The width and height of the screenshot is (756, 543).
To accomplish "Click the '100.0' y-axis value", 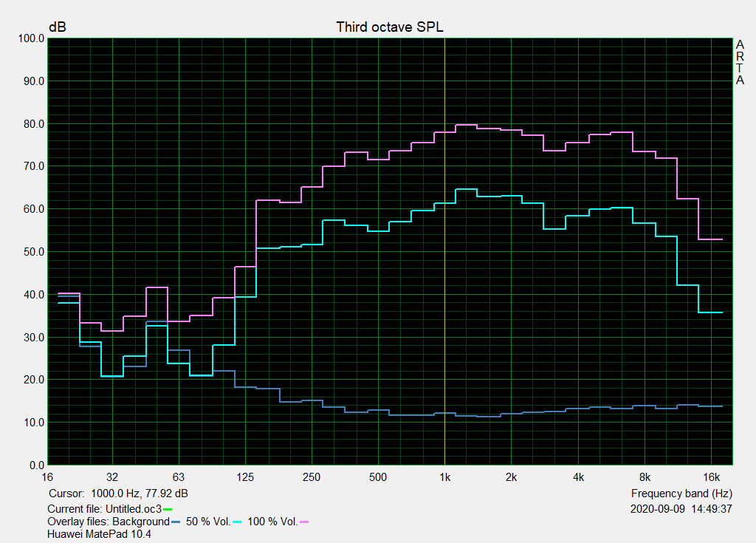I will (31, 38).
